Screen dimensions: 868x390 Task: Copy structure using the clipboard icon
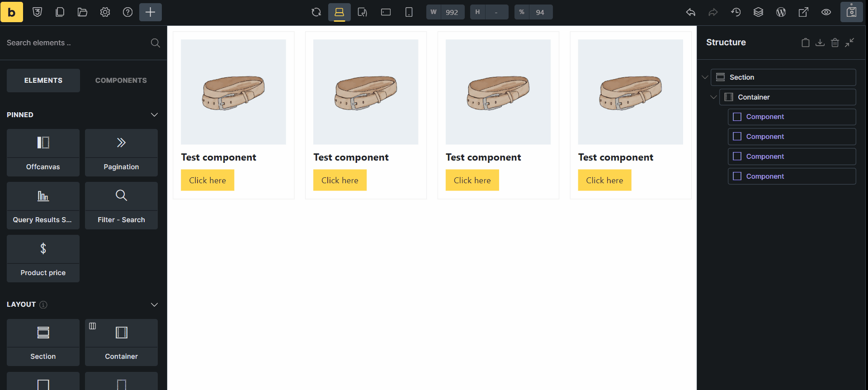805,43
